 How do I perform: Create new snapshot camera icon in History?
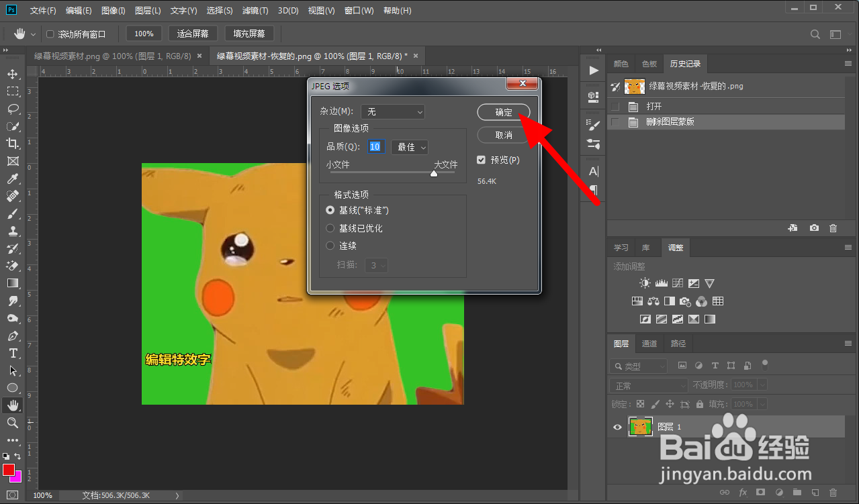click(x=814, y=228)
